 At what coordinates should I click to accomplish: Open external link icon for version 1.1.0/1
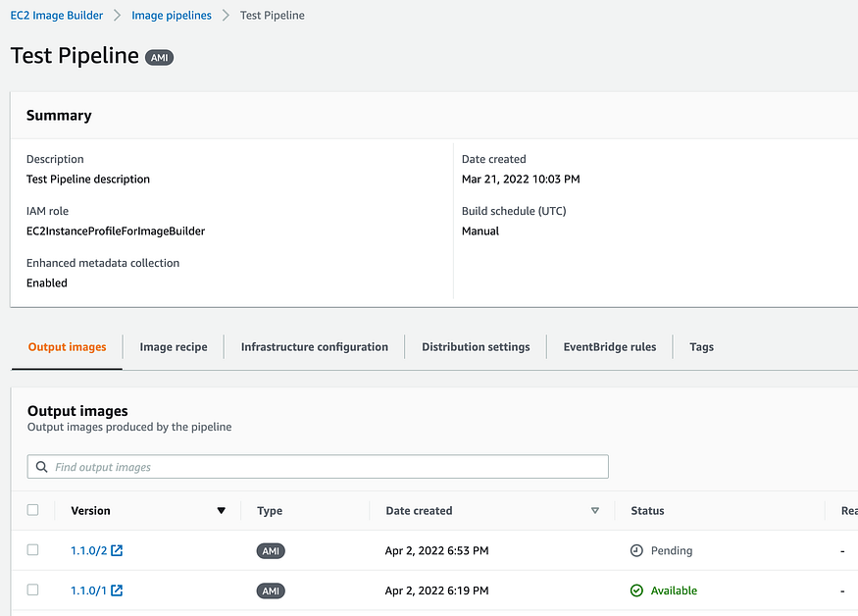[x=117, y=590]
